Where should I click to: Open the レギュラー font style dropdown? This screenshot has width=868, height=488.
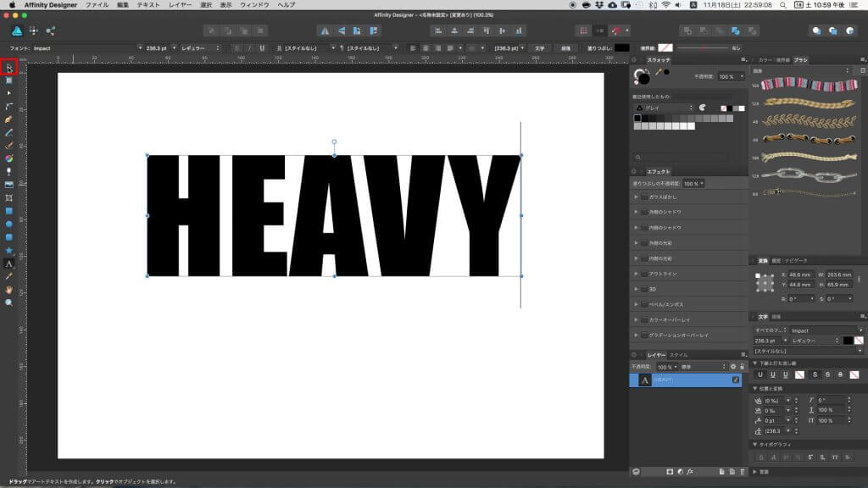tap(200, 48)
